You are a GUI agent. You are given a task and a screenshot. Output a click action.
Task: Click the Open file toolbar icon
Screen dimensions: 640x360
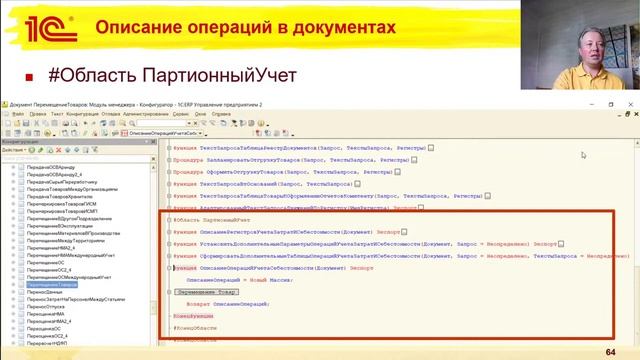click(17, 123)
